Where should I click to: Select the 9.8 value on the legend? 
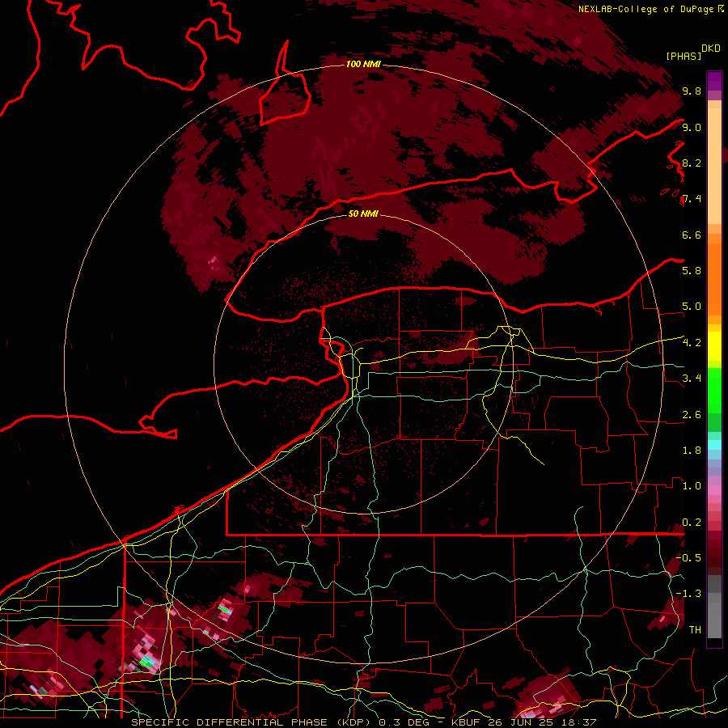(x=692, y=91)
